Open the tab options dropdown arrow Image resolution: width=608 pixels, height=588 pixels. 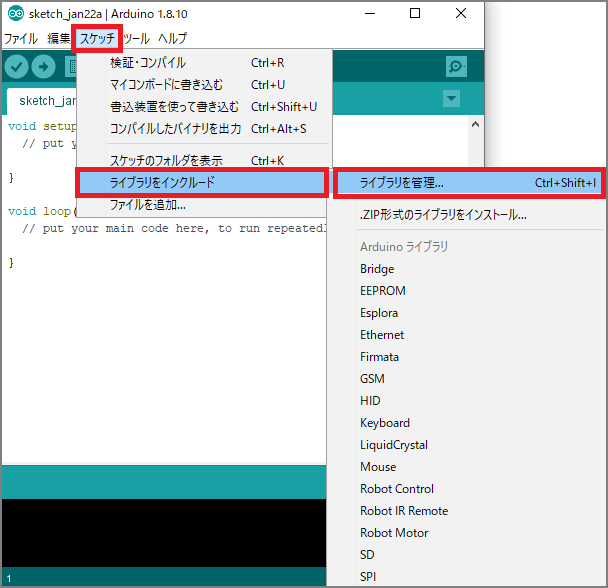(x=451, y=99)
